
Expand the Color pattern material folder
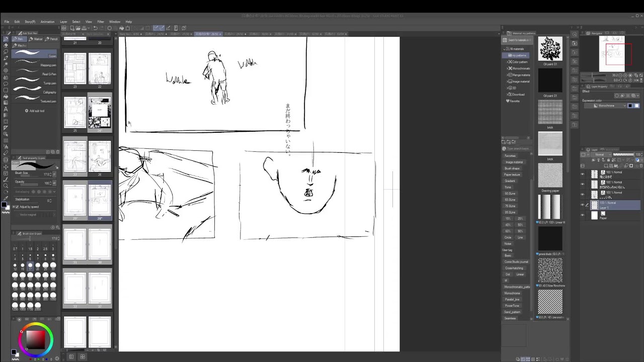pyautogui.click(x=507, y=62)
